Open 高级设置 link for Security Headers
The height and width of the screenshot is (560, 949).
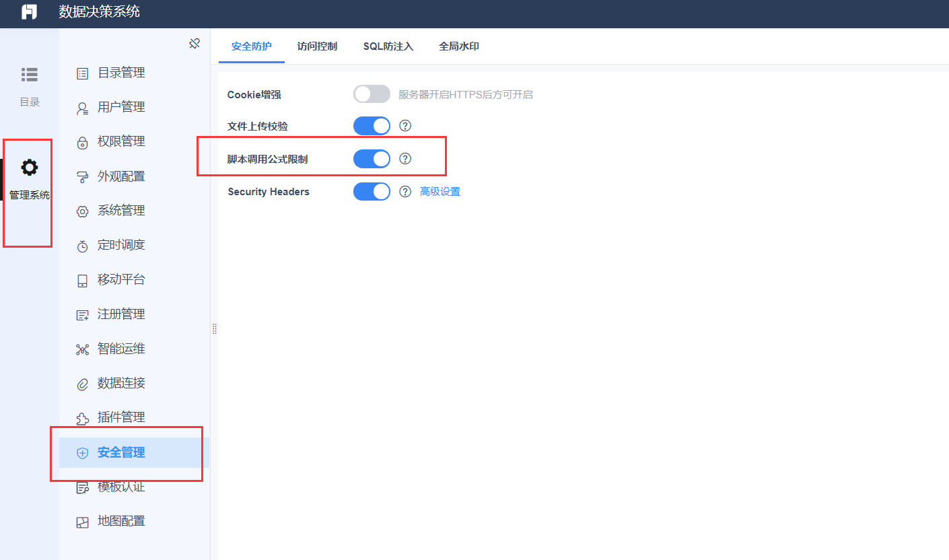pyautogui.click(x=440, y=192)
